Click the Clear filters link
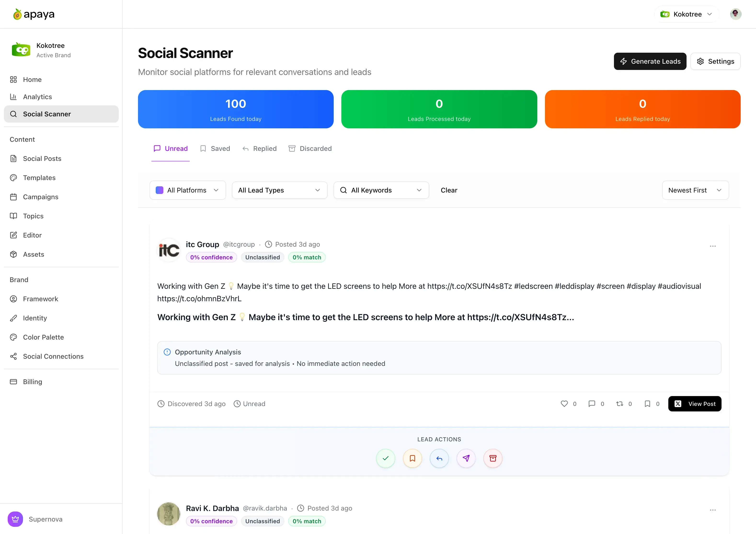Screen dimensions: 756x534 (449, 190)
